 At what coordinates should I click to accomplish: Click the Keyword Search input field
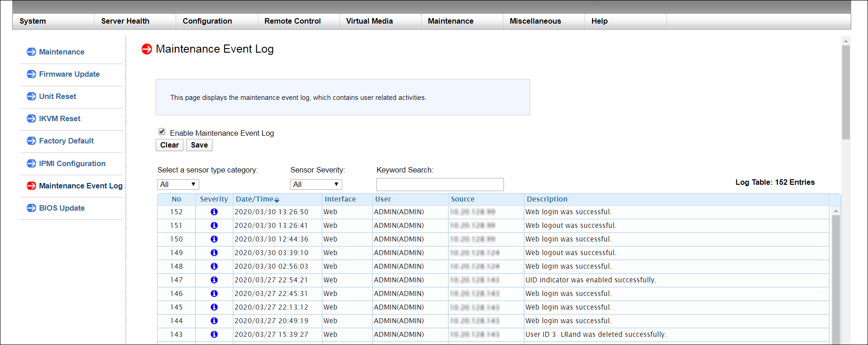pos(440,184)
